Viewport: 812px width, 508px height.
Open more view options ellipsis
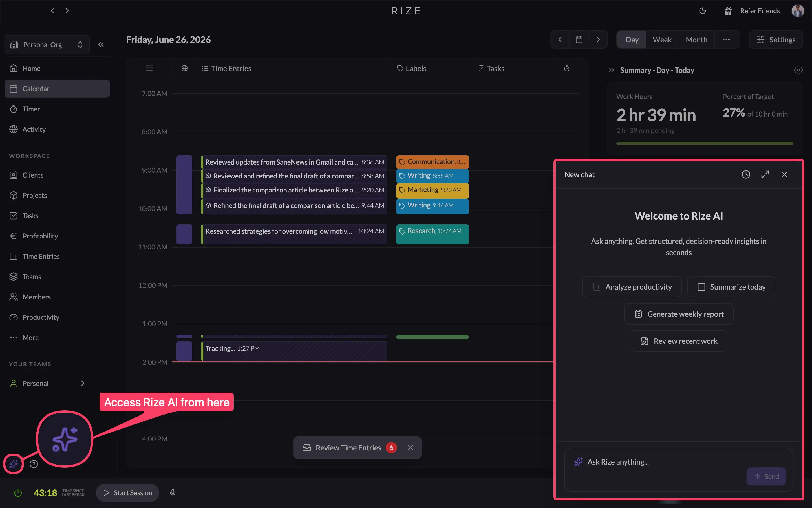tap(727, 40)
